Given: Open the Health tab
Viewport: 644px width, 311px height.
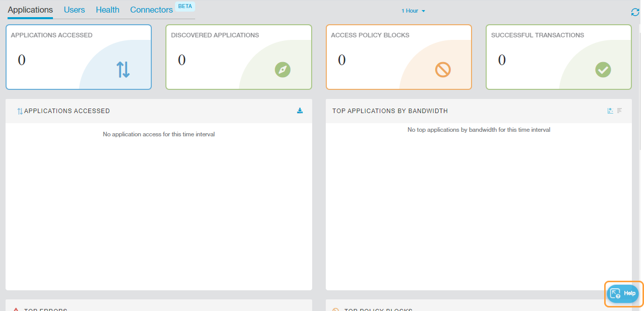Looking at the screenshot, I should (x=107, y=10).
